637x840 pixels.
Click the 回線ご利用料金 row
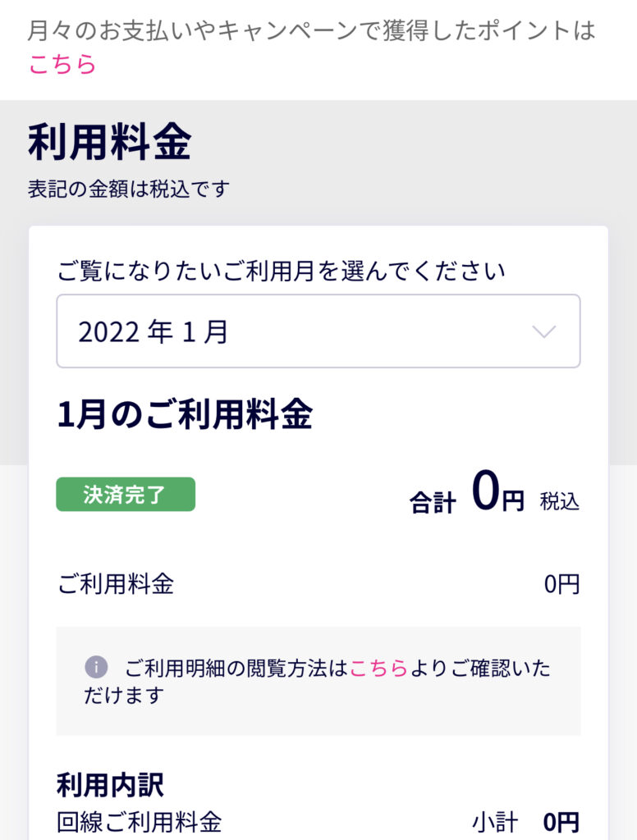[318, 822]
